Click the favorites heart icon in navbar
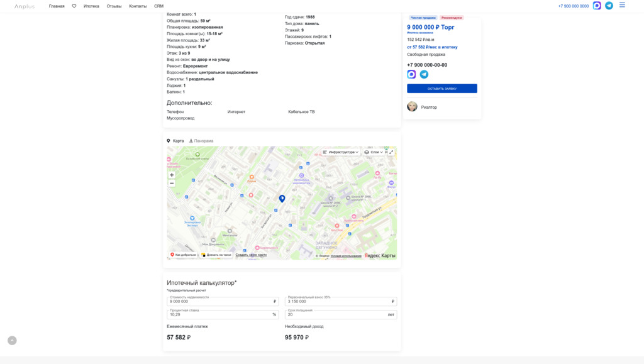 click(74, 6)
